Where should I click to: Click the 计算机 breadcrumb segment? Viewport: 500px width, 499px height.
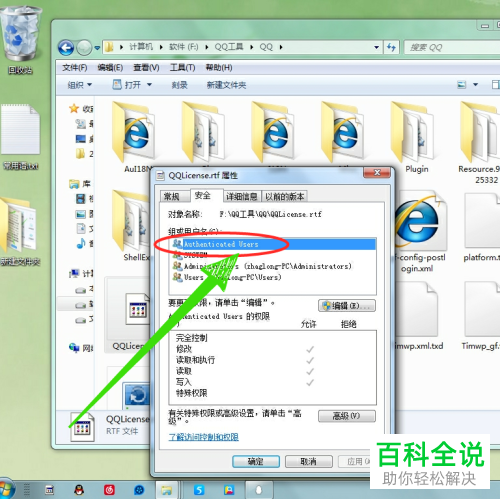point(141,47)
